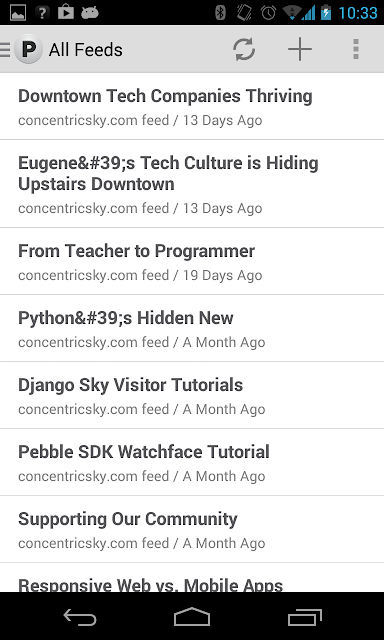384x640 pixels.
Task: Tap the Android home button
Action: point(192,617)
